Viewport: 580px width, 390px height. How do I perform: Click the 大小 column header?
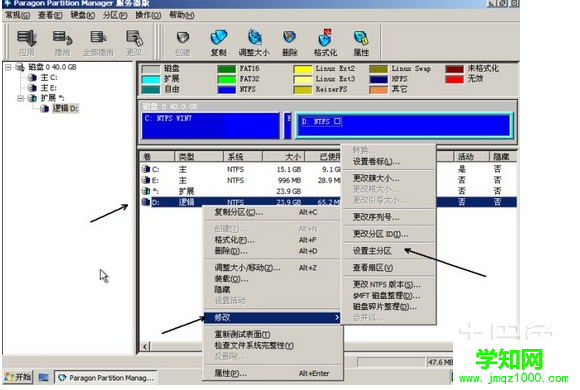pyautogui.click(x=283, y=157)
